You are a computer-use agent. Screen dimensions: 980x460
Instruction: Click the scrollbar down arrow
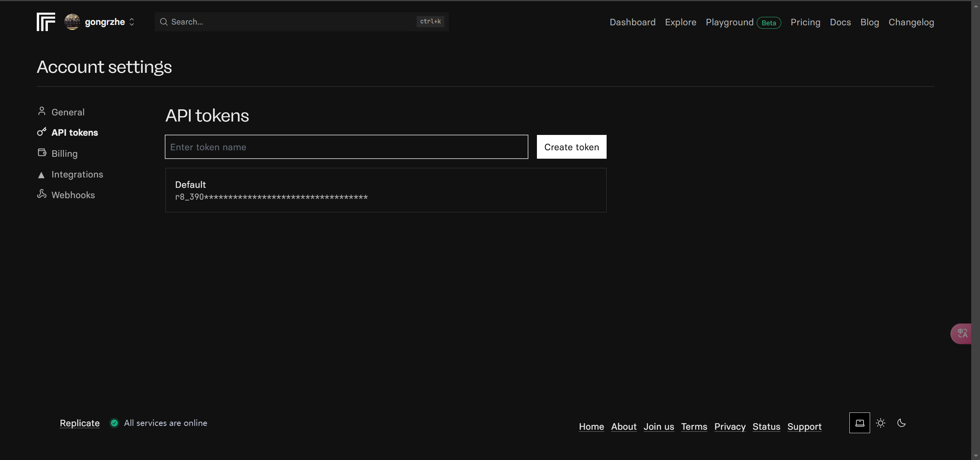point(975,456)
